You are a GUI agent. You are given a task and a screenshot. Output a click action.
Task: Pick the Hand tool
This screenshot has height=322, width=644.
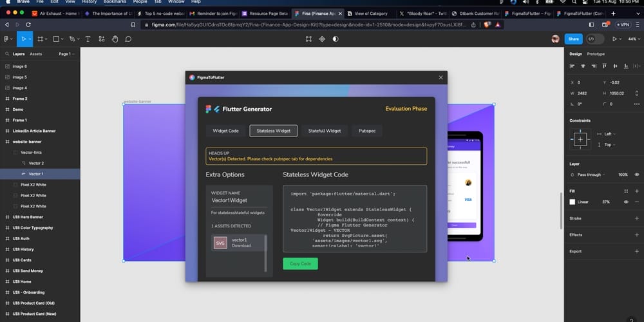[x=115, y=39]
